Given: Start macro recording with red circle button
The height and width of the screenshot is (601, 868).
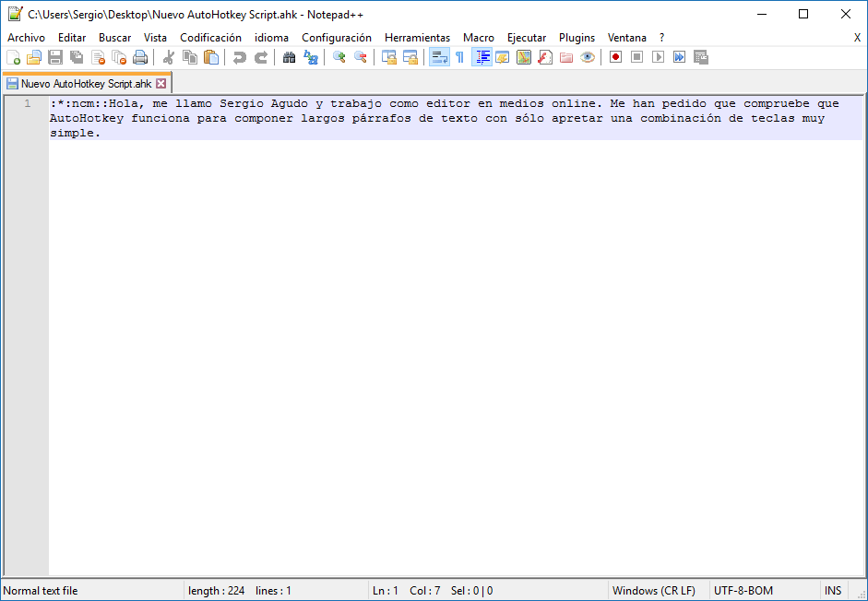Looking at the screenshot, I should click(x=615, y=57).
